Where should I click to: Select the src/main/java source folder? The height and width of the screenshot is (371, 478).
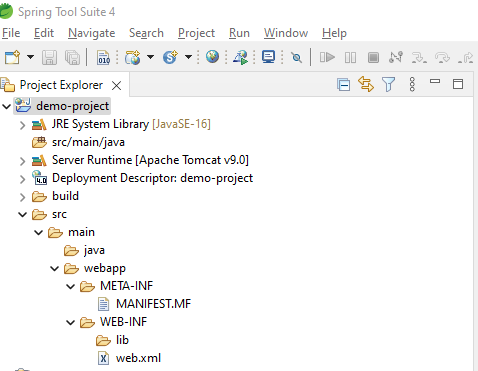click(78, 142)
